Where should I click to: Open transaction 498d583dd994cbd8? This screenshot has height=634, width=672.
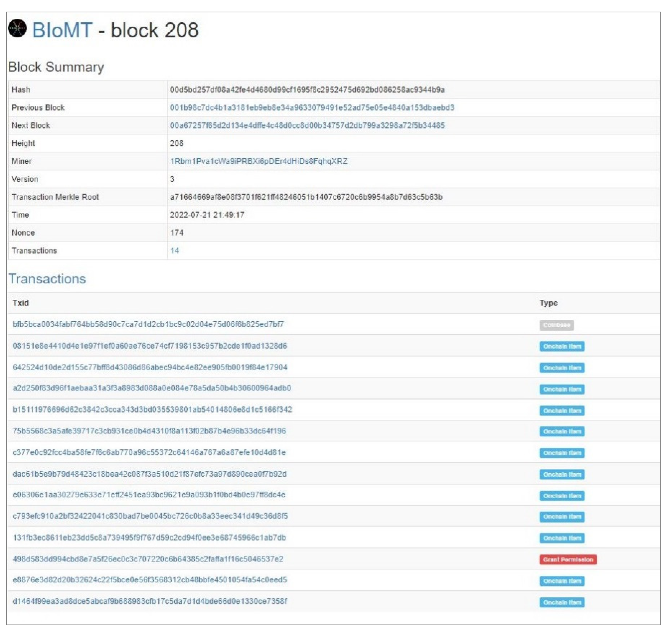pyautogui.click(x=148, y=559)
